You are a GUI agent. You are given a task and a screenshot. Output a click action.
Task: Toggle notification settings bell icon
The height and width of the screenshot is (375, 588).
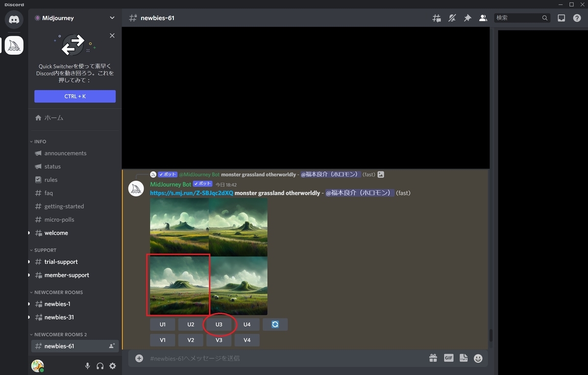click(452, 18)
